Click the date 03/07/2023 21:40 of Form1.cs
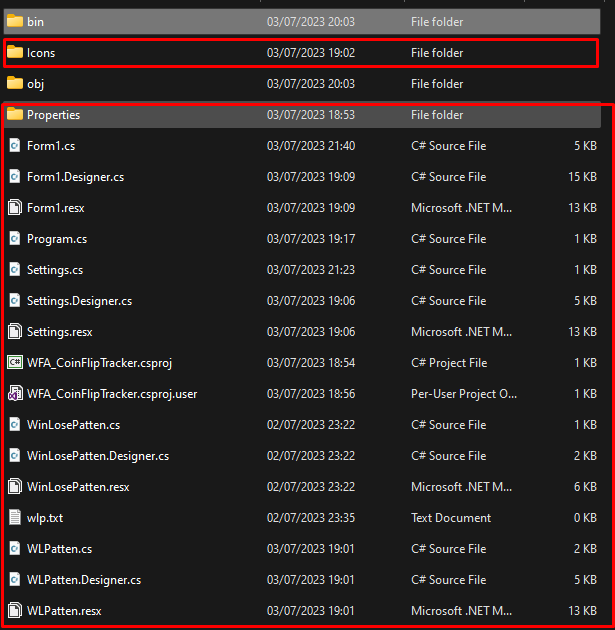This screenshot has width=615, height=630. click(x=311, y=146)
